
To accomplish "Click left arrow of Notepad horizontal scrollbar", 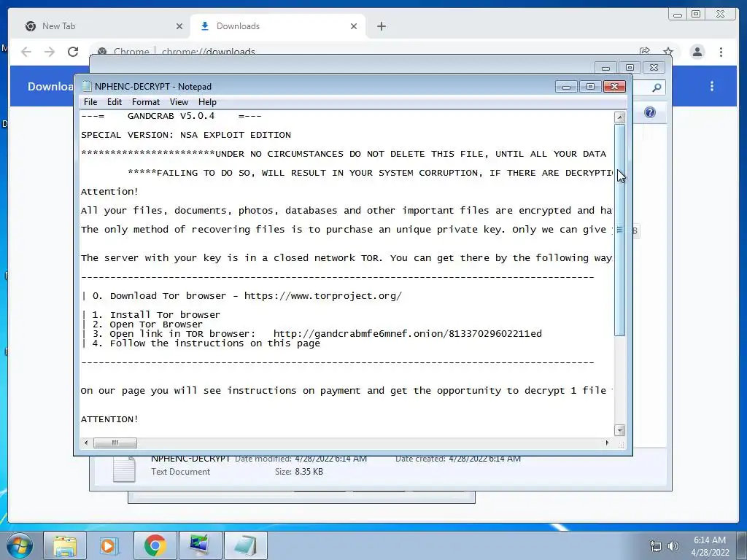I will pyautogui.click(x=86, y=443).
